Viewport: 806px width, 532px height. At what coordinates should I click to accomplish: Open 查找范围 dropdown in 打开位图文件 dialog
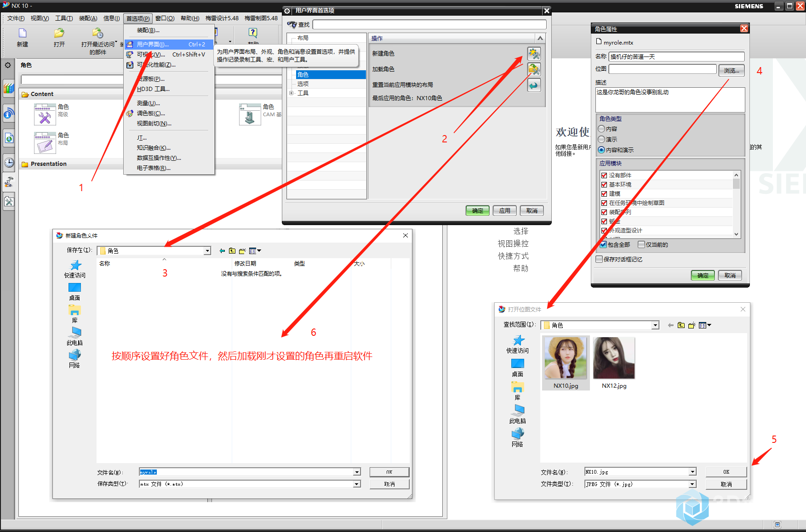[655, 325]
